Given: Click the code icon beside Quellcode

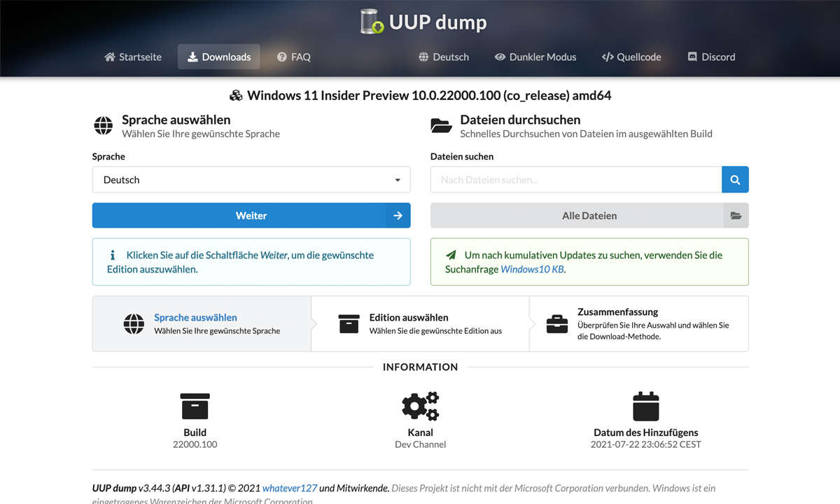Looking at the screenshot, I should [608, 57].
